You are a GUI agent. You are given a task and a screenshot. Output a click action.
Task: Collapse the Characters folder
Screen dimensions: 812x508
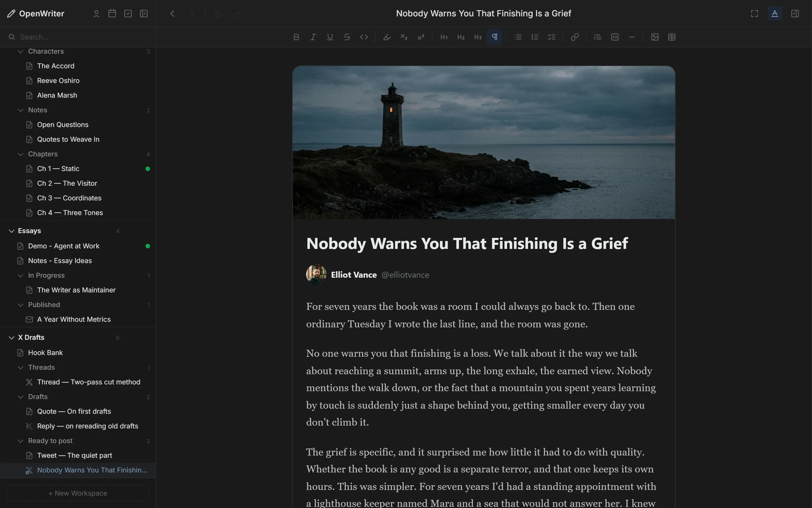tap(21, 51)
